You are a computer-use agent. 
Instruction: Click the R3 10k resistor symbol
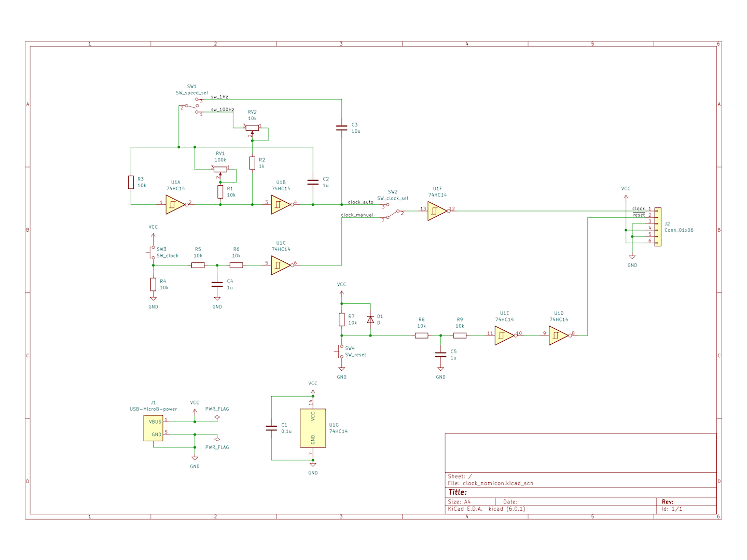tap(131, 183)
